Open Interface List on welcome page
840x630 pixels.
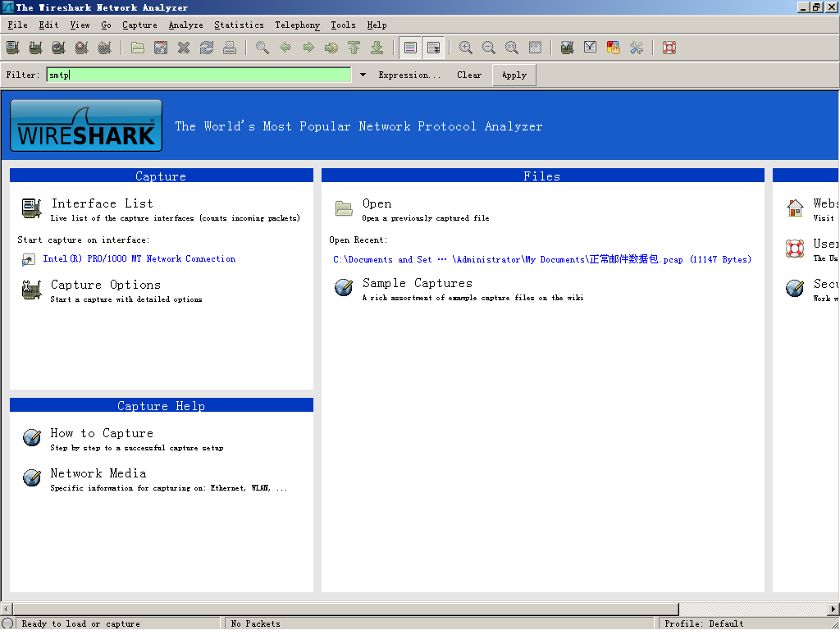click(x=103, y=203)
